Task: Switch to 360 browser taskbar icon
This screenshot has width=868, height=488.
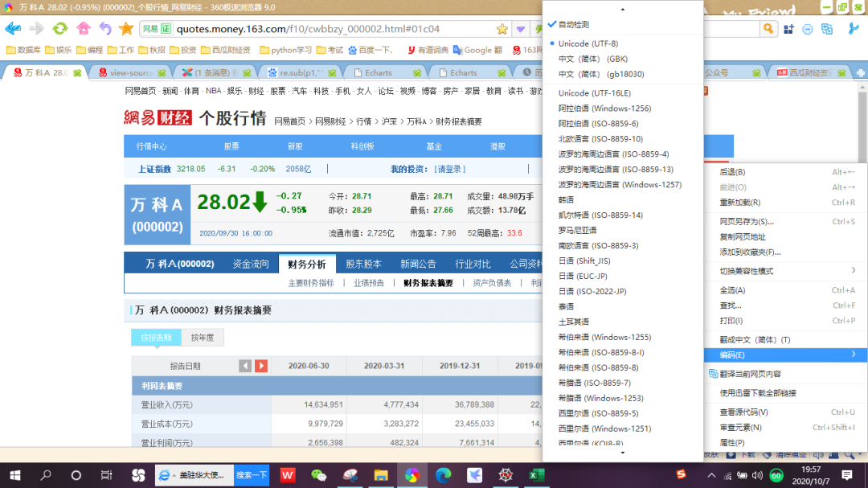Action: pyautogui.click(x=411, y=475)
